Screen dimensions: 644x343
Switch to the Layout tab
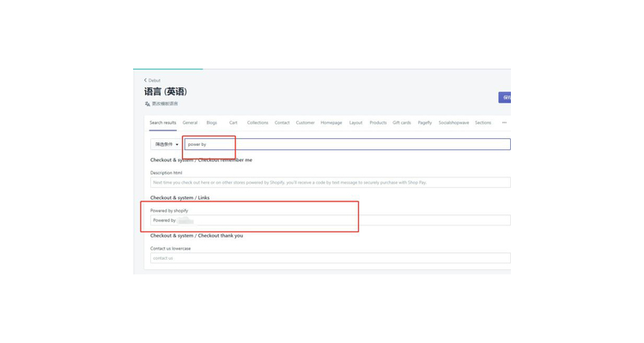(355, 123)
